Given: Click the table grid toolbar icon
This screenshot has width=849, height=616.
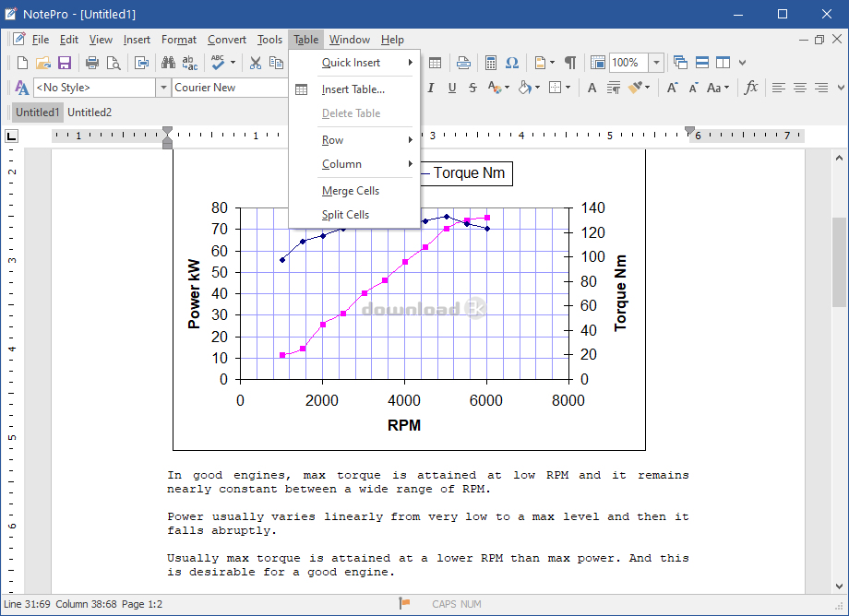Looking at the screenshot, I should 435,63.
